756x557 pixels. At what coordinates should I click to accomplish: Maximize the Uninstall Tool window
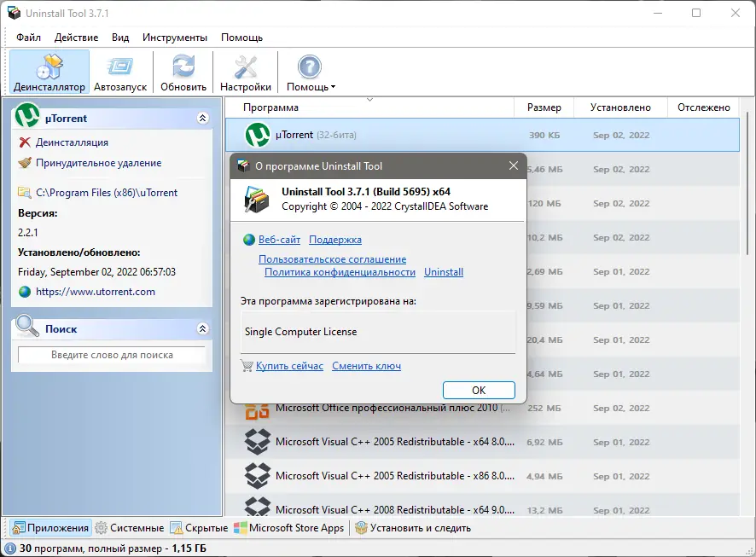[x=696, y=13]
